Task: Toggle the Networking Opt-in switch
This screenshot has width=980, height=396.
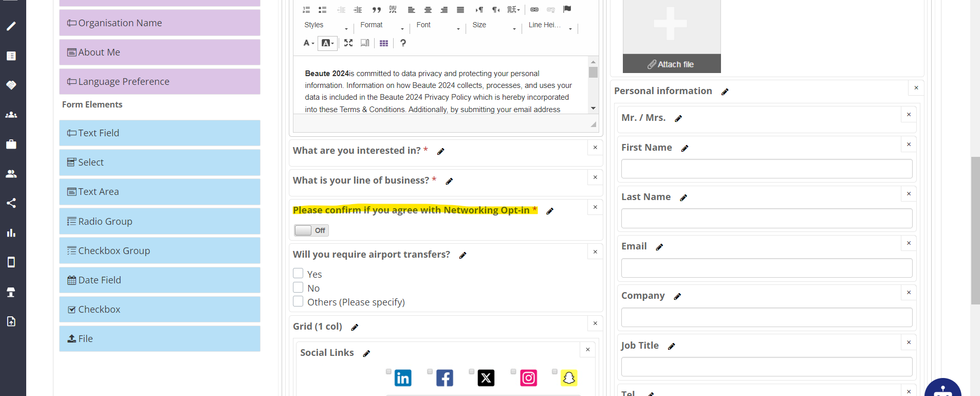Action: coord(311,230)
